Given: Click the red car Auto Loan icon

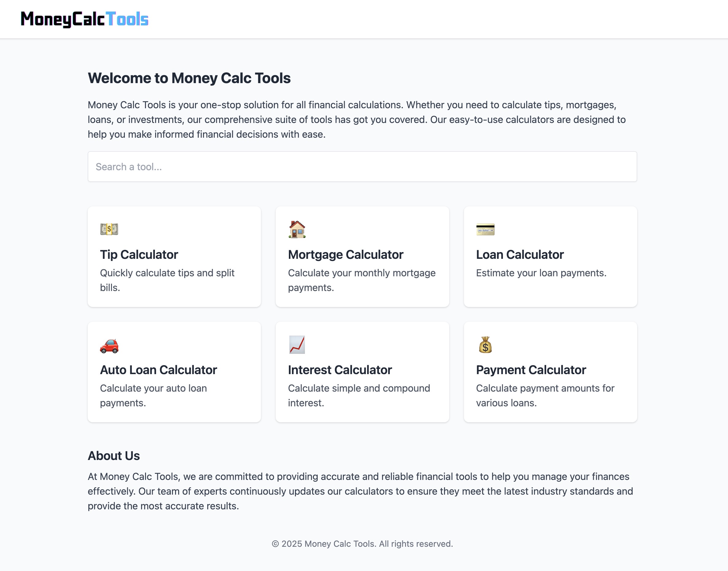Looking at the screenshot, I should click(109, 345).
